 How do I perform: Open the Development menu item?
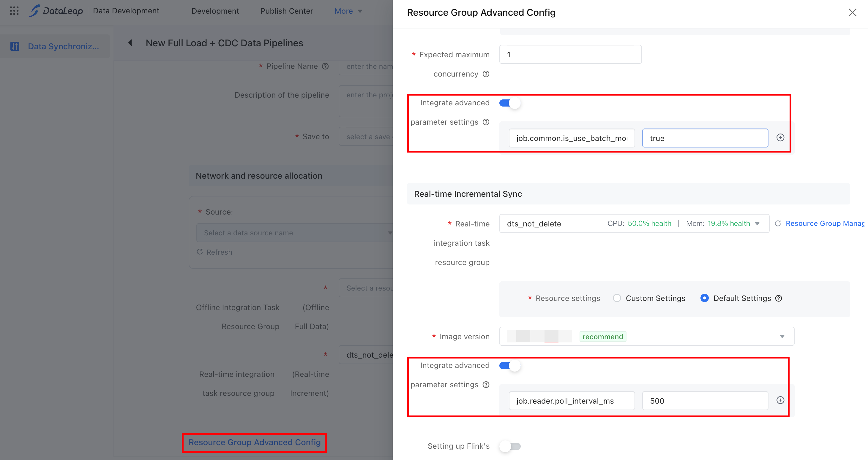click(x=215, y=11)
